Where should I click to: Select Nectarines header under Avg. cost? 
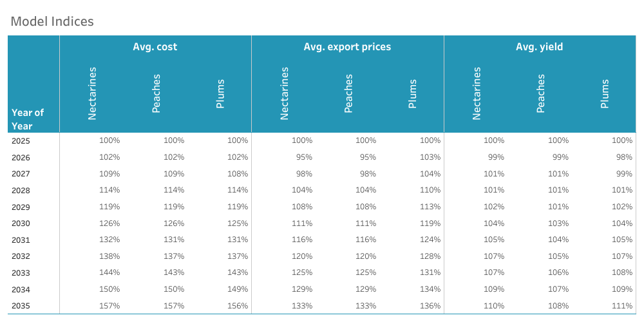coord(91,93)
